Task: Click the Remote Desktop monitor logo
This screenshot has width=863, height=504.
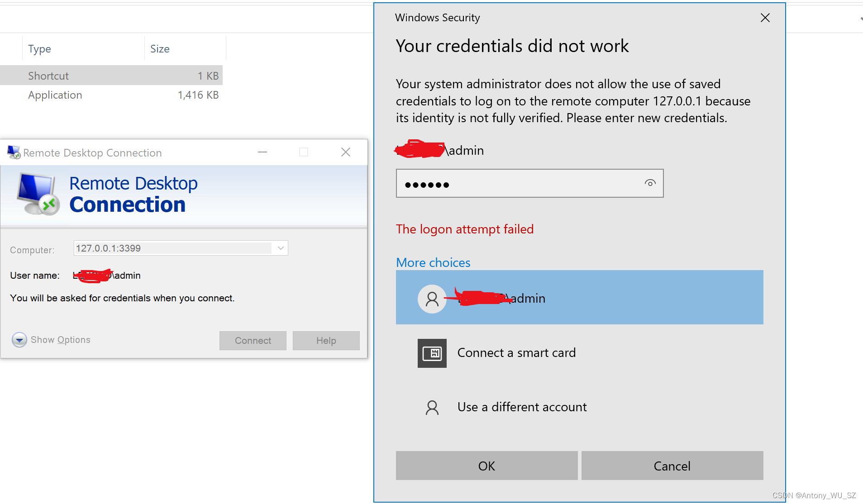Action: coord(38,194)
